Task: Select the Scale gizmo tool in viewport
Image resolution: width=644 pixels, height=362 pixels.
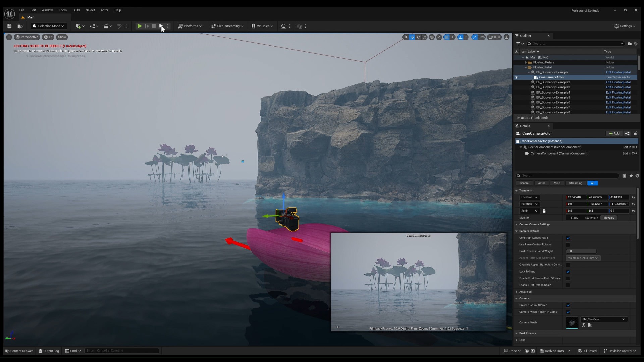Action: [x=424, y=37]
